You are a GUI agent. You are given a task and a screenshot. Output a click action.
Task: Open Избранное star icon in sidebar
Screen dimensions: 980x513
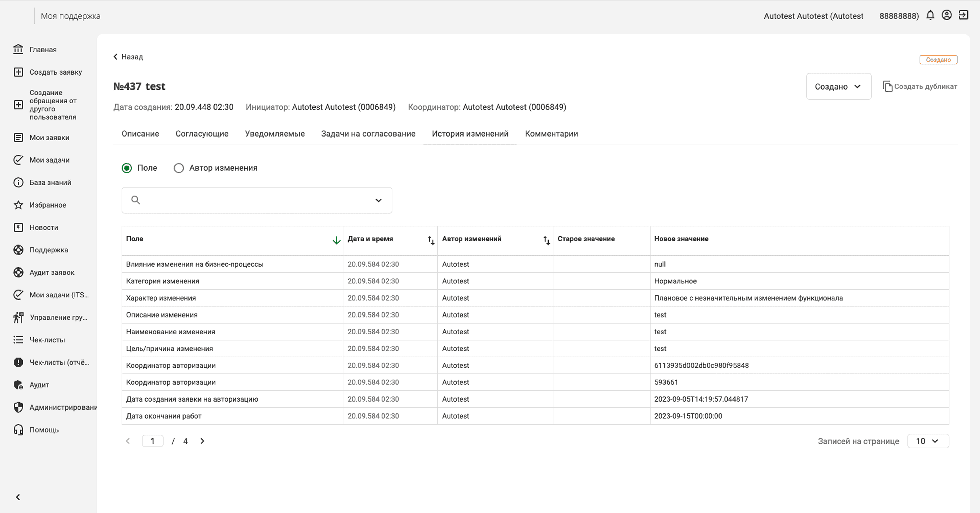18,205
